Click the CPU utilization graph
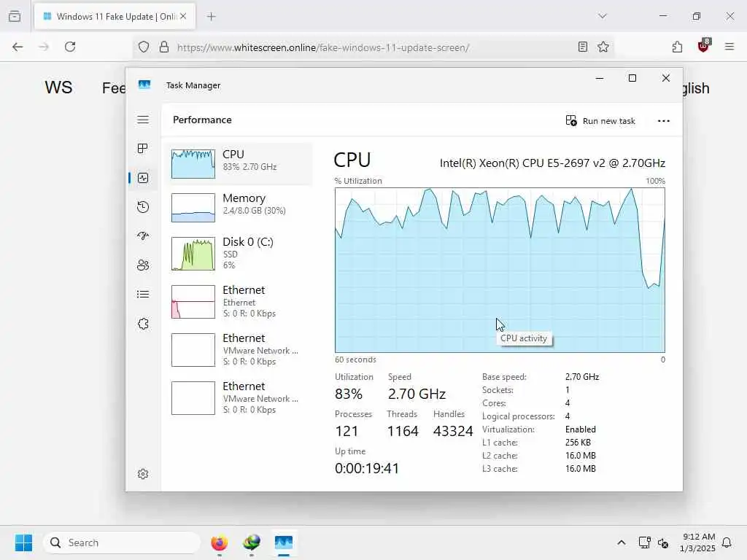The height and width of the screenshot is (560, 747). point(500,270)
